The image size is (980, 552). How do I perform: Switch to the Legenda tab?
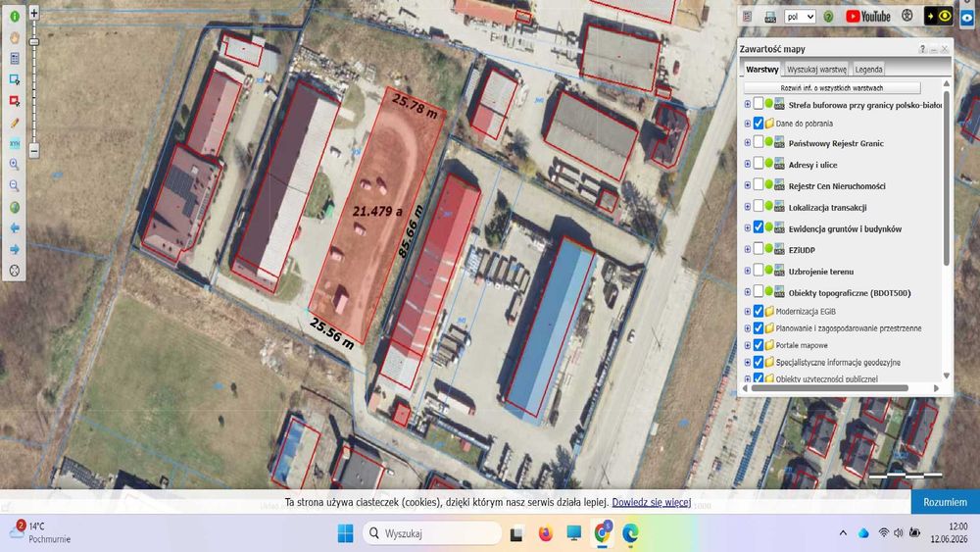click(x=868, y=70)
